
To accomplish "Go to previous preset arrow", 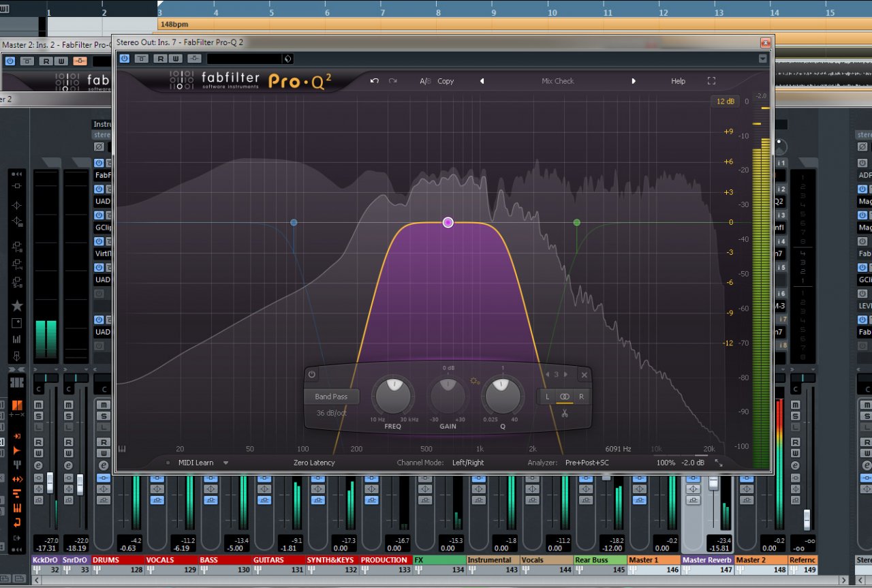I will pyautogui.click(x=482, y=81).
